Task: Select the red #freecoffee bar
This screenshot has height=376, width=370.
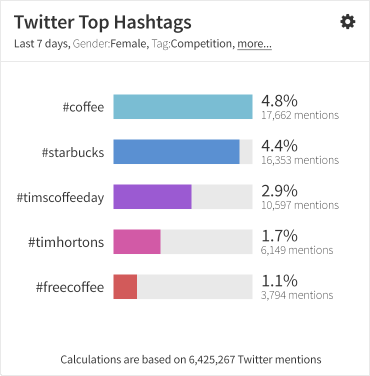Action: pyautogui.click(x=125, y=287)
